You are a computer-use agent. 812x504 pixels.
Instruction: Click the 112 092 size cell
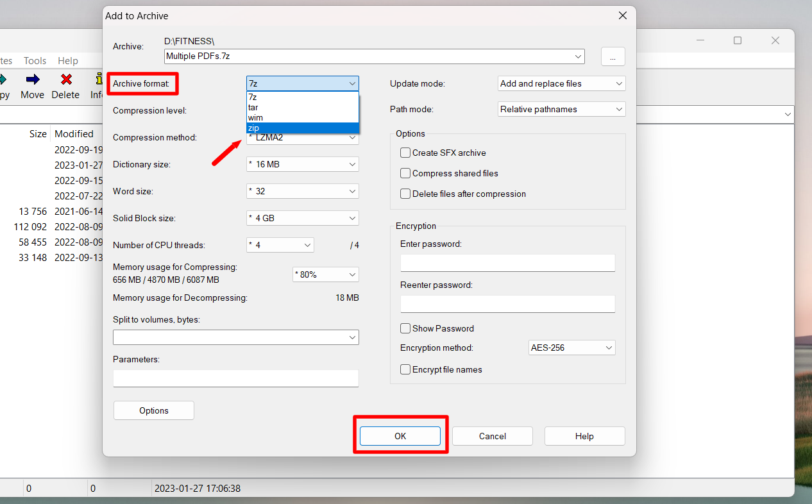30,226
